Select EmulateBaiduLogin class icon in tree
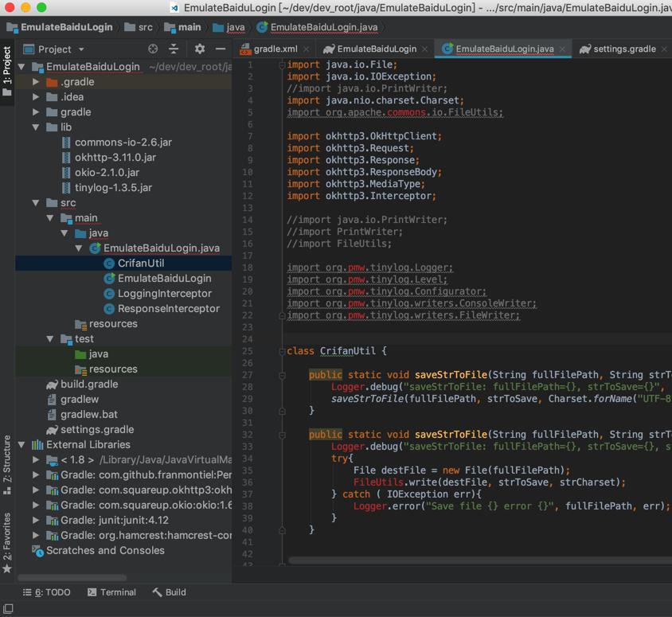This screenshot has width=672, height=617. [109, 279]
